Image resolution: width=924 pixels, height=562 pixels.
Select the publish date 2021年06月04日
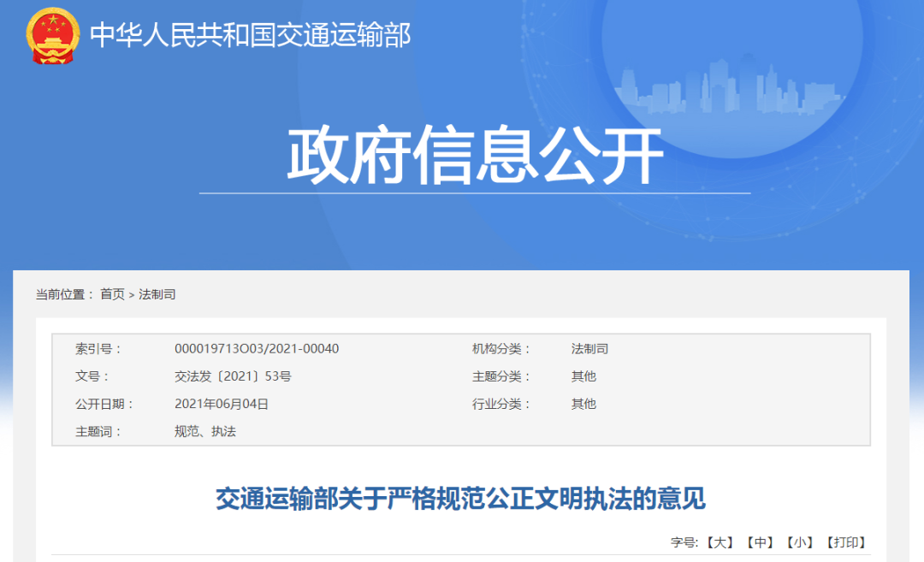222,404
